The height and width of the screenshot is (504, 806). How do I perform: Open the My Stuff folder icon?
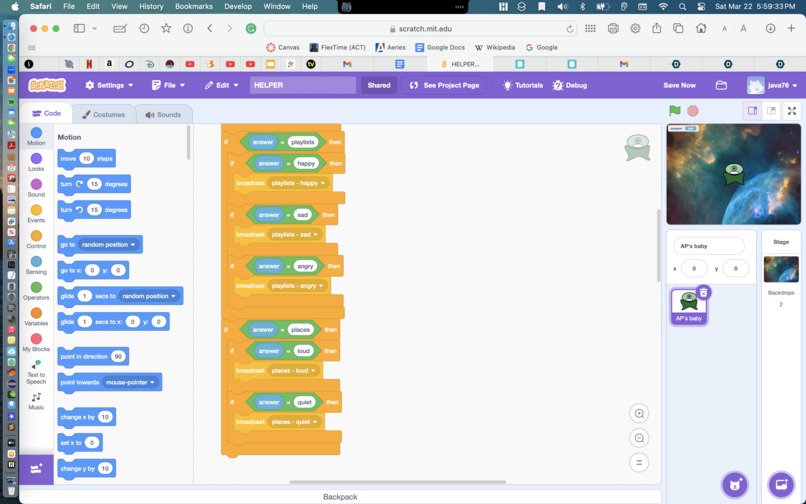721,85
